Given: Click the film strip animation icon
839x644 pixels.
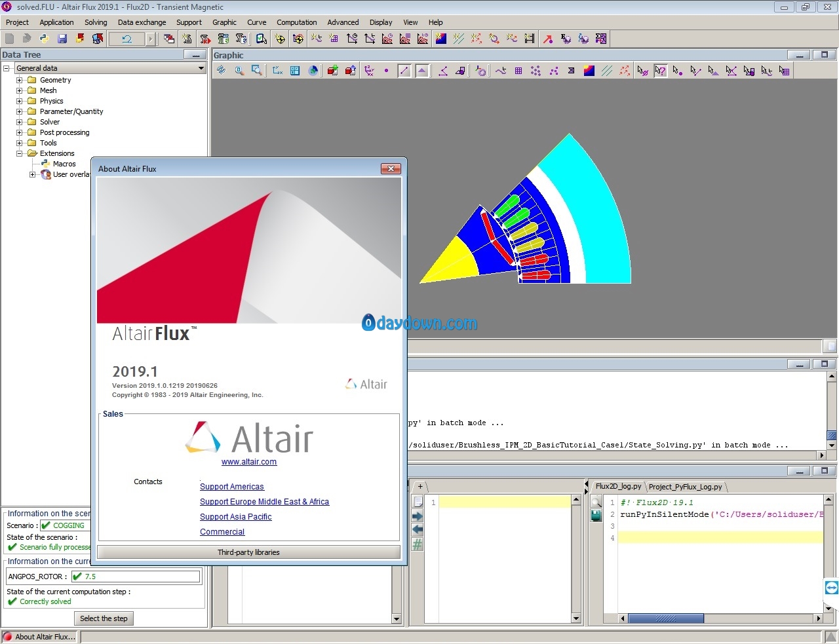Looking at the screenshot, I should click(530, 39).
